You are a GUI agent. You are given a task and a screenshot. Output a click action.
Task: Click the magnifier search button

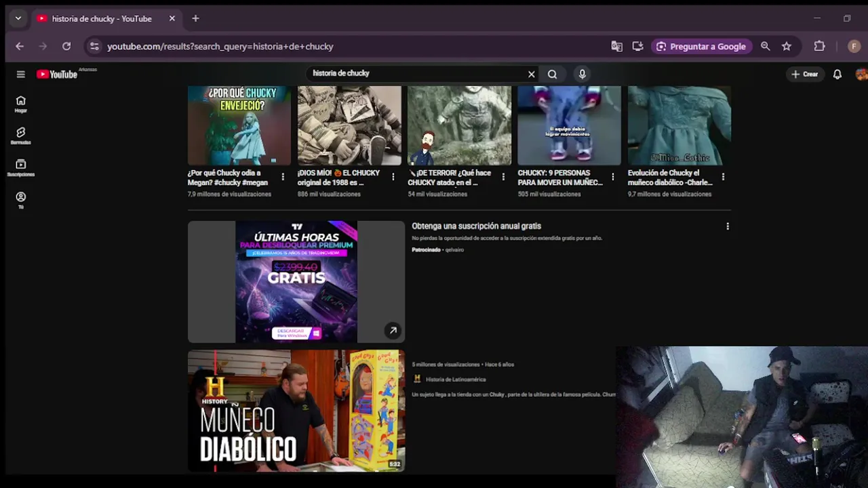coord(552,74)
